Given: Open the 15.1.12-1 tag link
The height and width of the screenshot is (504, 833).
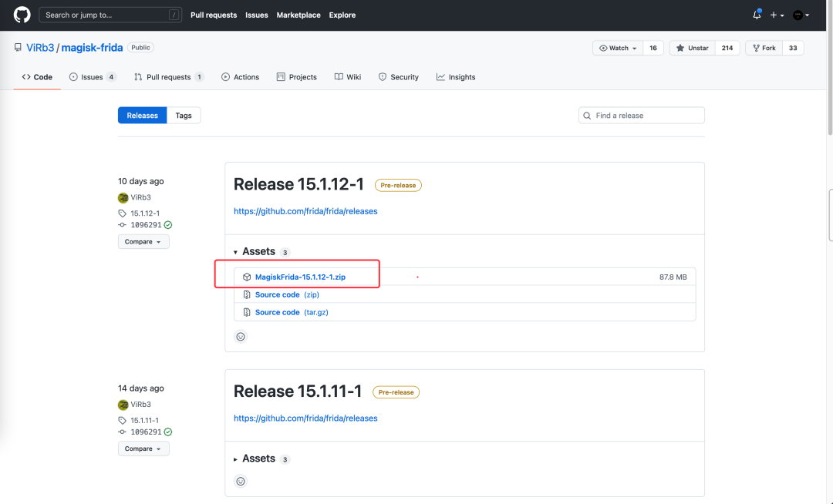Looking at the screenshot, I should [145, 213].
